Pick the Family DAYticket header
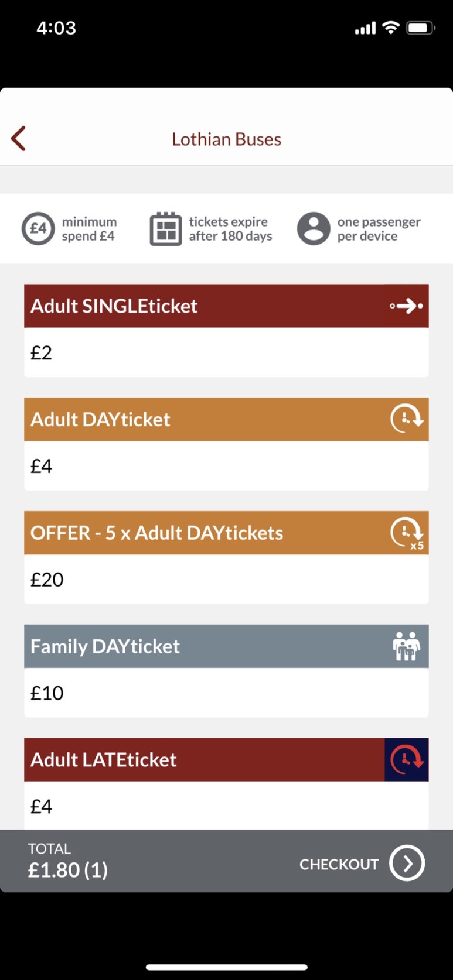The width and height of the screenshot is (453, 980). [226, 646]
